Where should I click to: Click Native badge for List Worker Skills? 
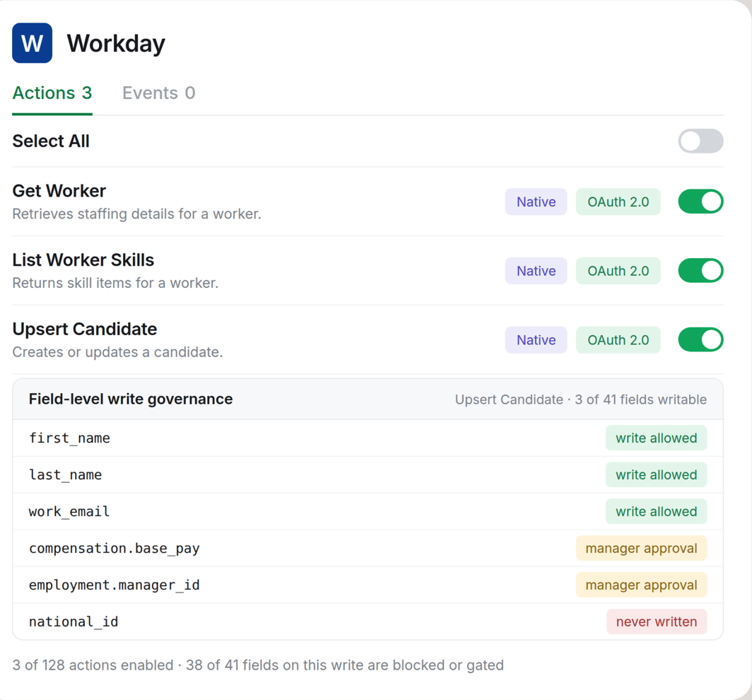[536, 271]
